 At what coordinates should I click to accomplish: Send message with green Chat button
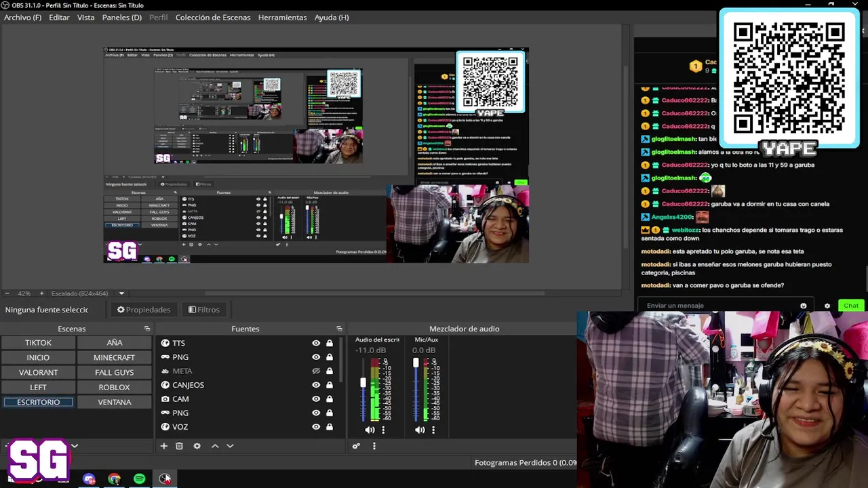(x=851, y=306)
